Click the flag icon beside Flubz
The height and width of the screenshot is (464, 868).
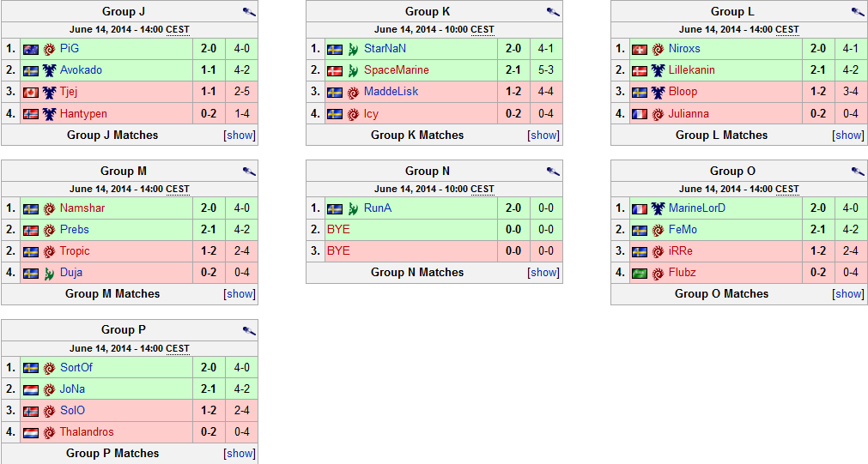coord(639,273)
